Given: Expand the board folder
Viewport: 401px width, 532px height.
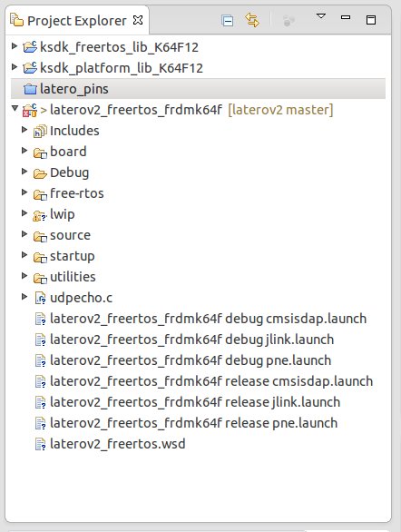Looking at the screenshot, I should [x=24, y=151].
